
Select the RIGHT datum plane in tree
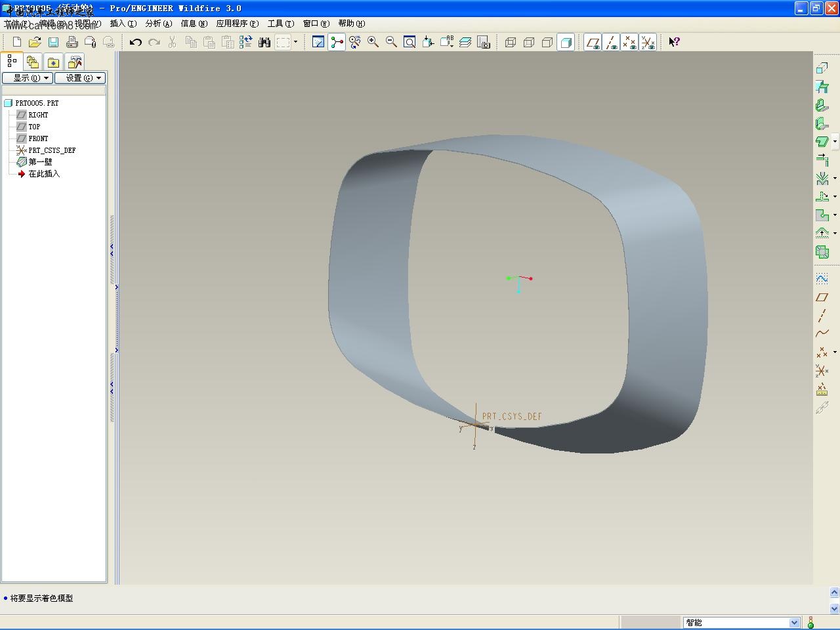pos(37,115)
